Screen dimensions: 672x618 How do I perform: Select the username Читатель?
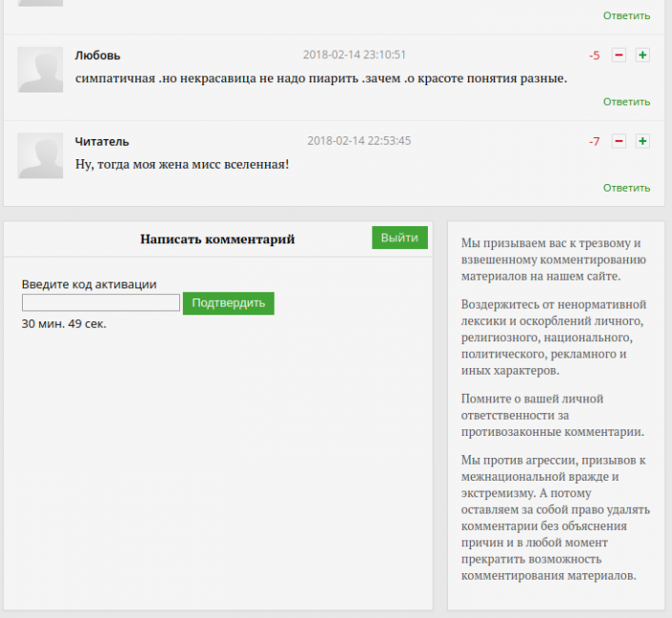click(102, 141)
